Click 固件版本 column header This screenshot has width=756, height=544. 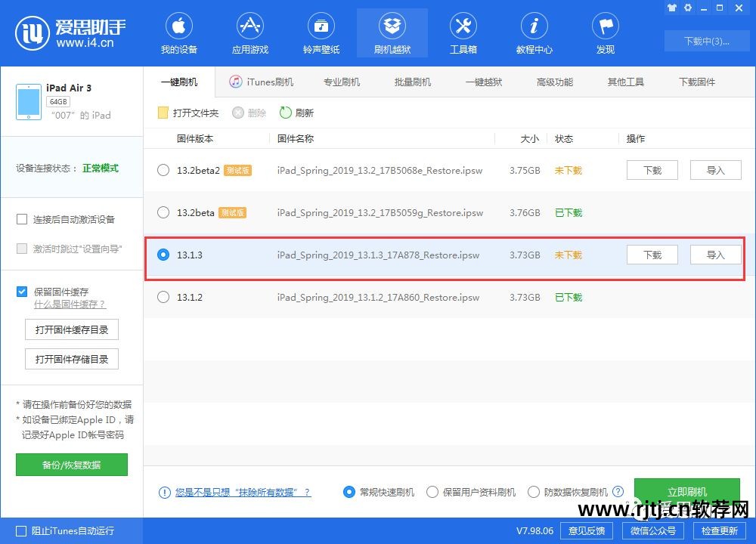(x=195, y=139)
